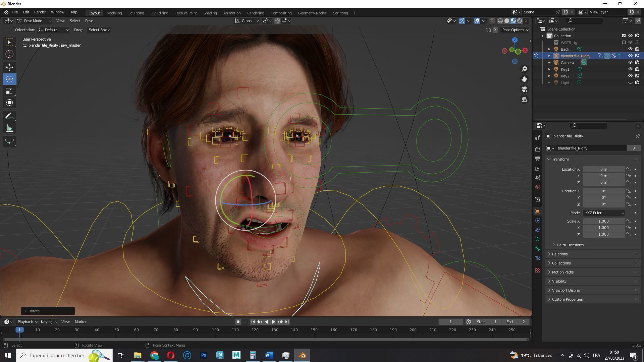Open the Physics properties tab
The width and height of the screenshot is (644, 362).
[x=538, y=221]
